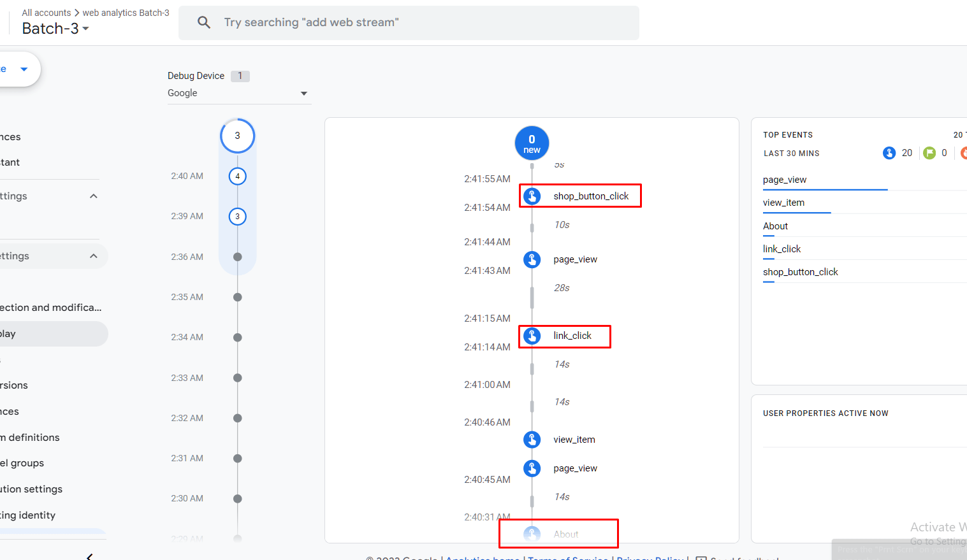
Task: Click the green conversion flag icon
Action: (929, 153)
